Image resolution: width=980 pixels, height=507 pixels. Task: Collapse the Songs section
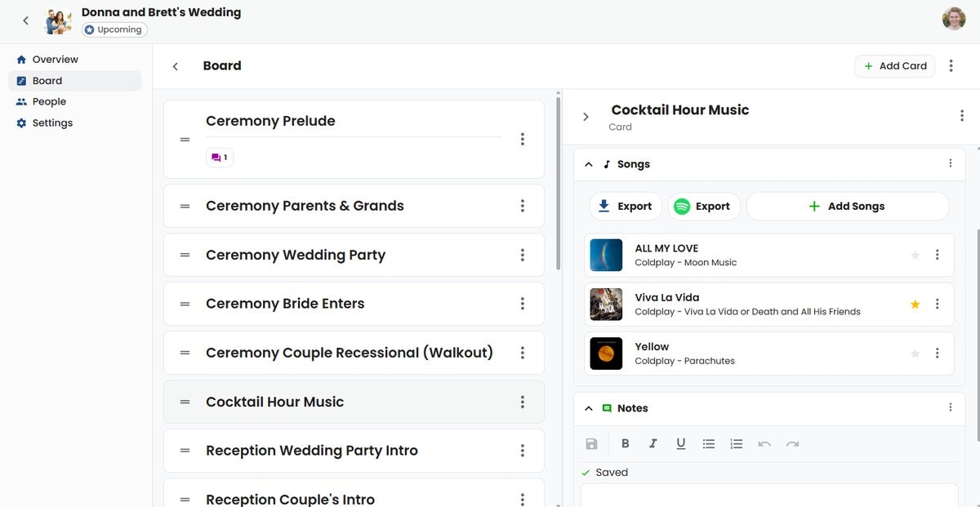pyautogui.click(x=588, y=164)
